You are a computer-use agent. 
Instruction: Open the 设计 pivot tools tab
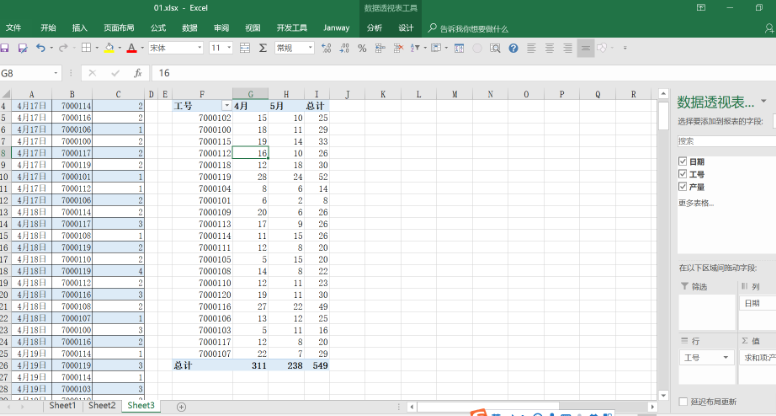406,28
